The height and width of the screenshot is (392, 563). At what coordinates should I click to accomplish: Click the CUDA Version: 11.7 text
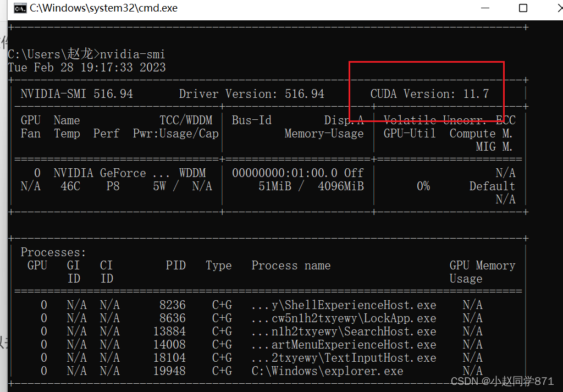tap(430, 94)
